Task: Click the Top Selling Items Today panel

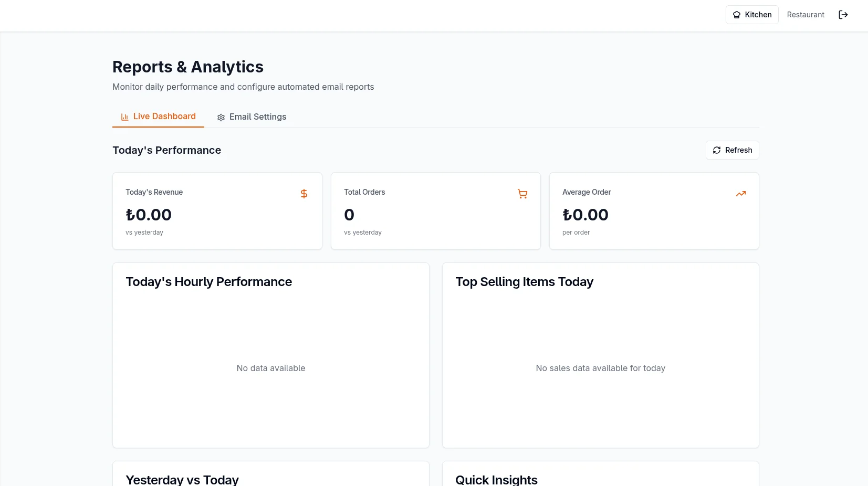Action: click(x=600, y=355)
